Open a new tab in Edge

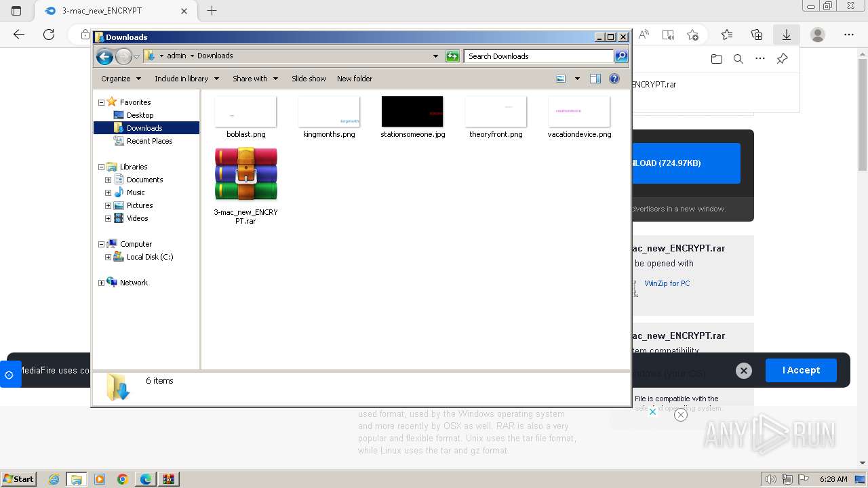coord(212,11)
